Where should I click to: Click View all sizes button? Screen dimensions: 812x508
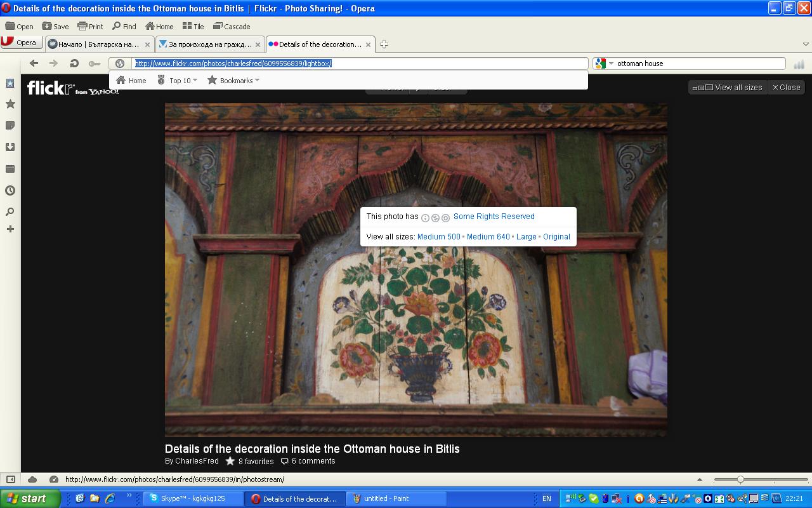(x=728, y=88)
